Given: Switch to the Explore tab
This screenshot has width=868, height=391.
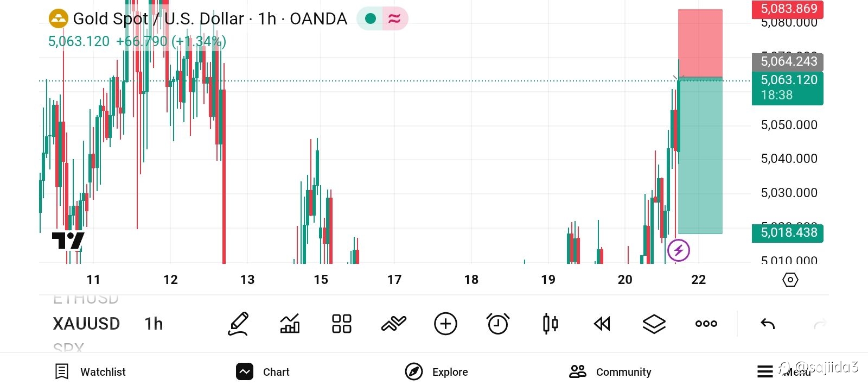Looking at the screenshot, I should pyautogui.click(x=437, y=371).
